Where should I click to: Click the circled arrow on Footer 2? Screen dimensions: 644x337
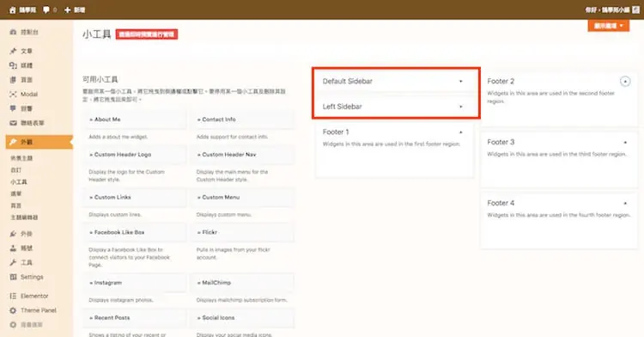click(x=625, y=82)
